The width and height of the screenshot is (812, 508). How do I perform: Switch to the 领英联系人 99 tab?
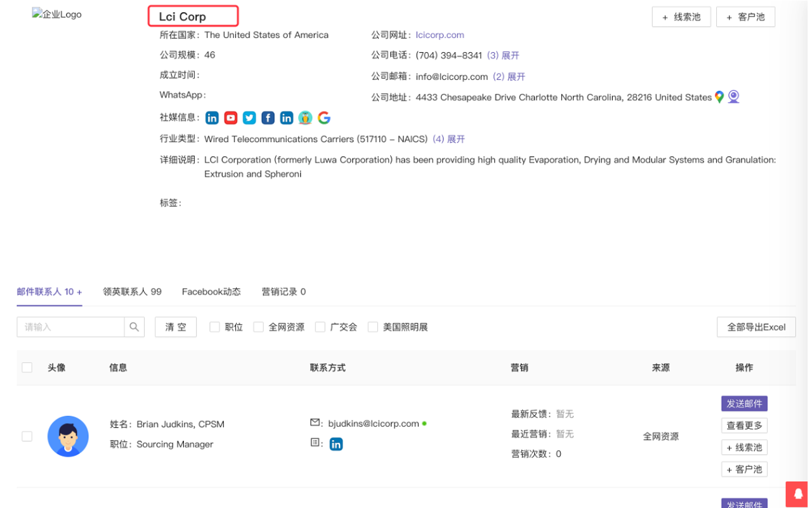tap(132, 291)
